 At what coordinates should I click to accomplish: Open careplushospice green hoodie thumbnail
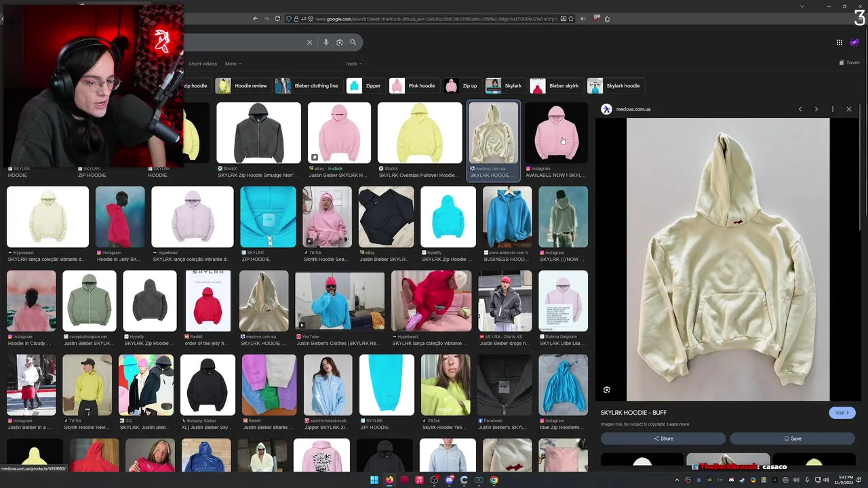tap(90, 301)
